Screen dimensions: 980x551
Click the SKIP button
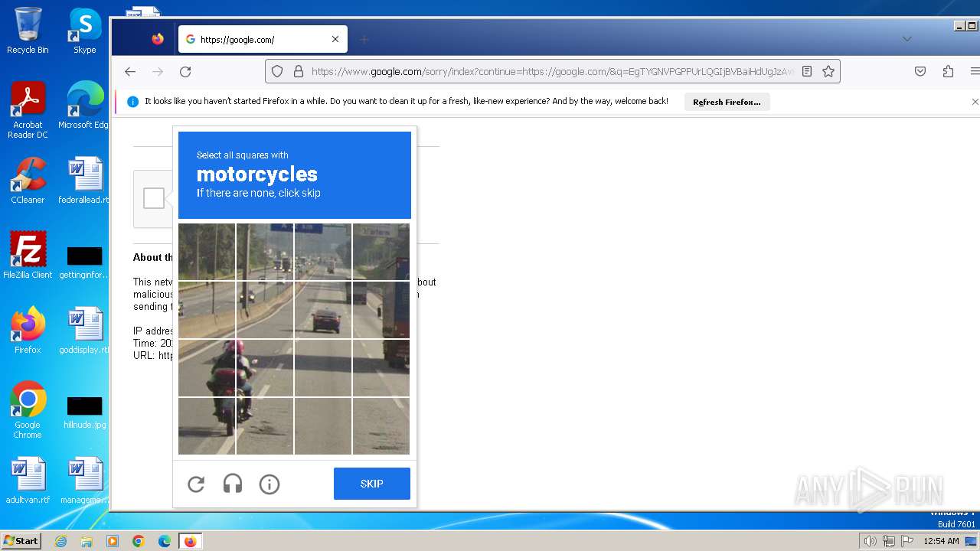[x=372, y=484]
